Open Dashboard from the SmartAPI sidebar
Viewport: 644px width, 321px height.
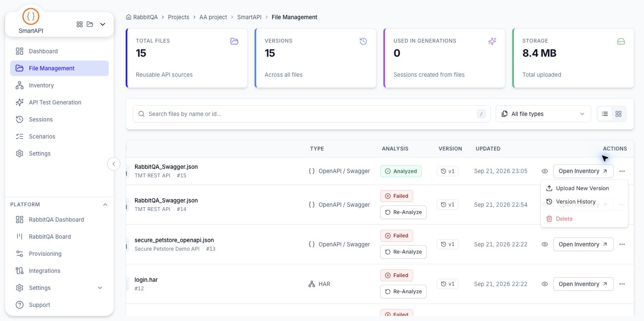point(60,51)
